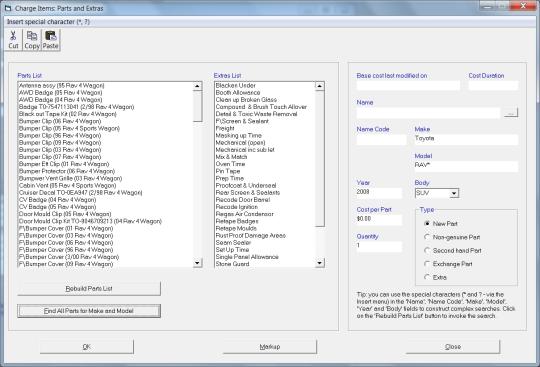Click the Parts List scrollbar thumb
The width and height of the screenshot is (540, 367).
tap(197, 106)
